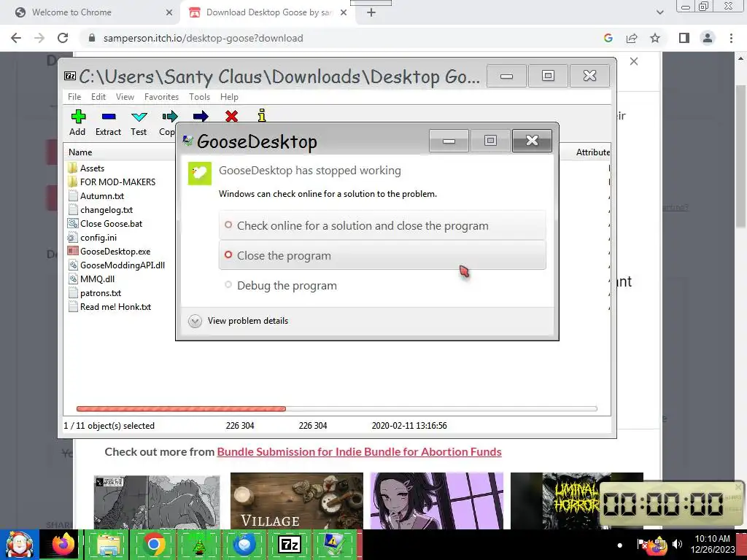Screen dimensions: 747x560
Task: Click the Move blue arrow toolbar icon
Action: [x=201, y=116]
